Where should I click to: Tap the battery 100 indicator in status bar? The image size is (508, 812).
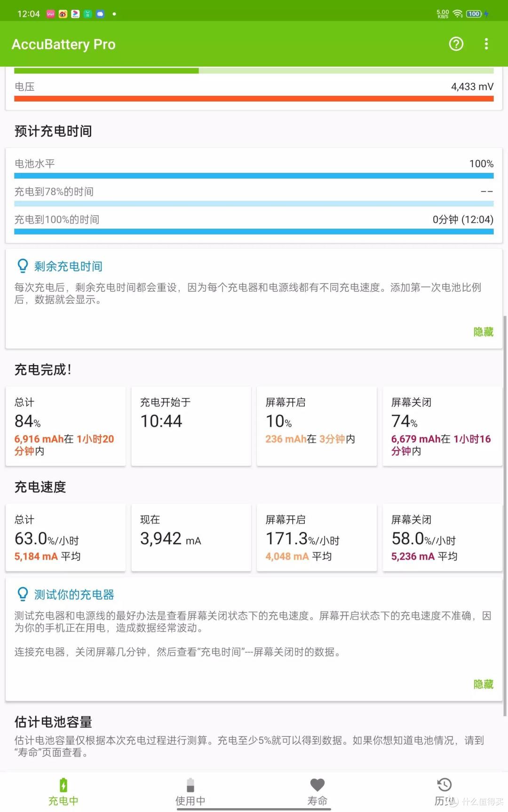[x=474, y=14]
